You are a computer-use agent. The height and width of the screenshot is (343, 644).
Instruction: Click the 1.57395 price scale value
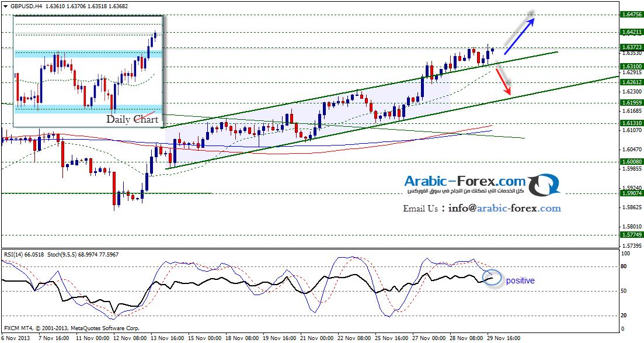click(632, 245)
